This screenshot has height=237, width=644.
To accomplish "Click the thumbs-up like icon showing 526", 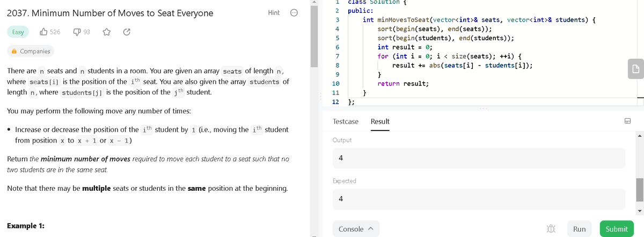I will (x=44, y=32).
